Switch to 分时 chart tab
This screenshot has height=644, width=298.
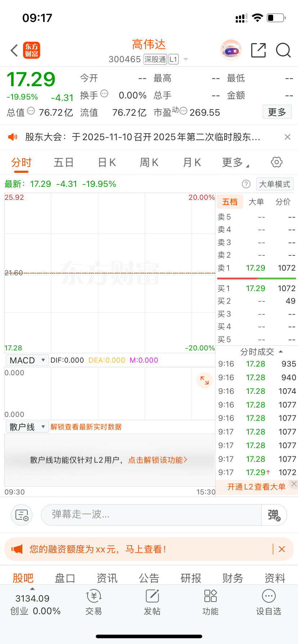tap(21, 162)
